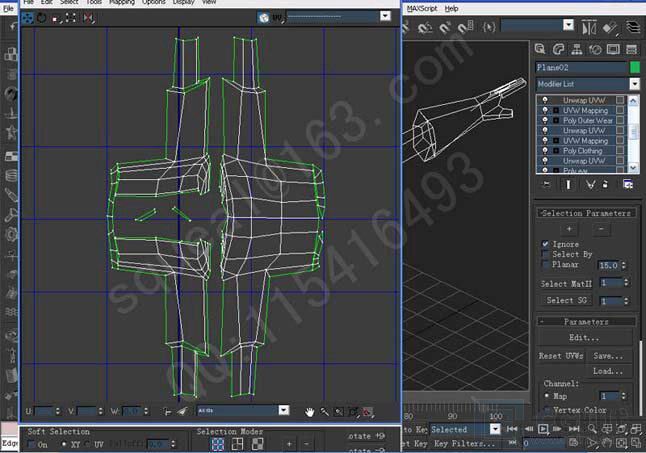This screenshot has height=453, width=646.
Task: Select the XY soft selection radio button
Action: tap(64, 444)
